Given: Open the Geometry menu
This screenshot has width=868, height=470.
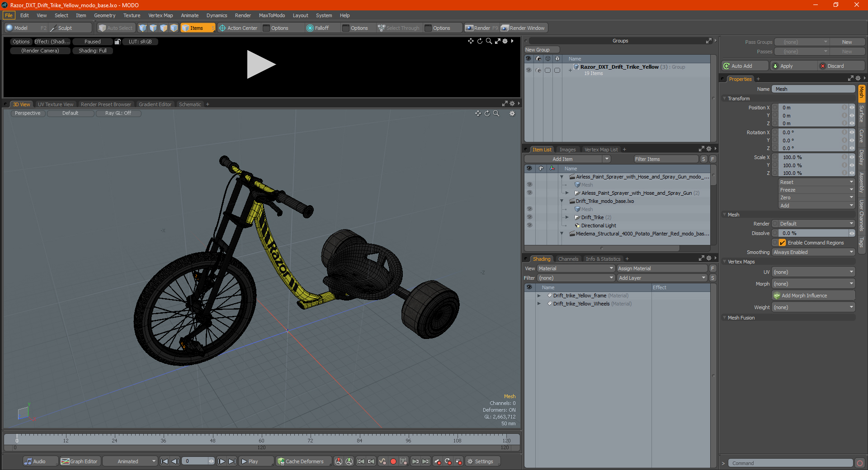Looking at the screenshot, I should click(x=104, y=15).
